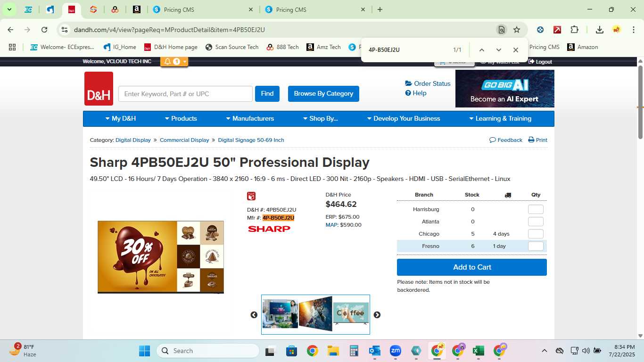Open the IG_Home bookmark

[120, 47]
